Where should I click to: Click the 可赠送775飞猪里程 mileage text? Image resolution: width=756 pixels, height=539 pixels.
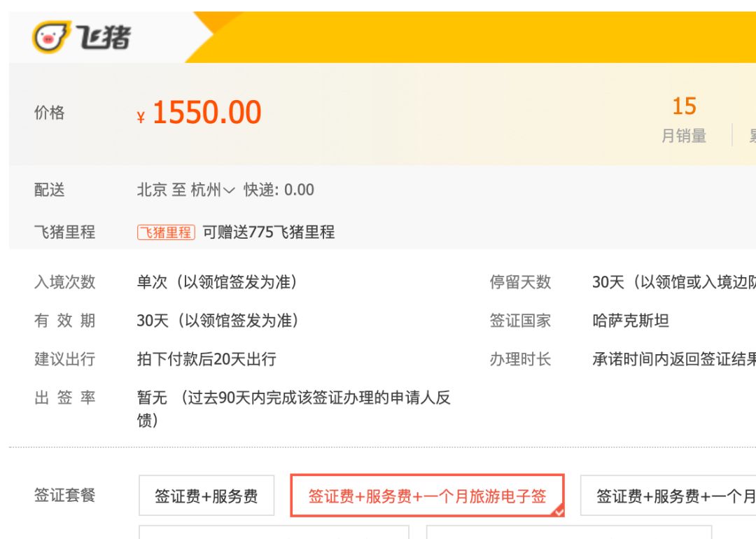(269, 232)
